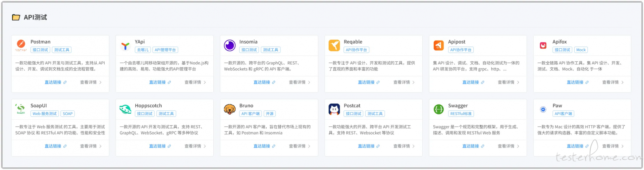Screen dimensions: 644x170
Task: Click the SoapUI logo icon
Action: 21,109
